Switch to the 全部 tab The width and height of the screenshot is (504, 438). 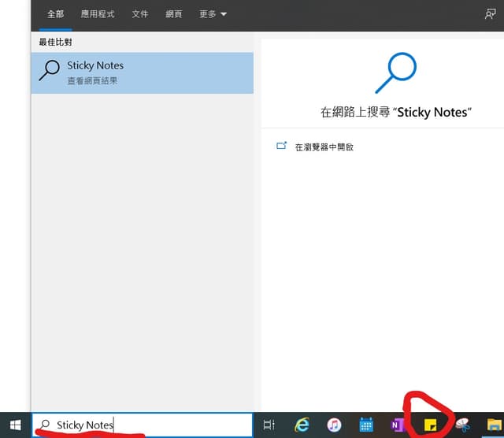56,14
